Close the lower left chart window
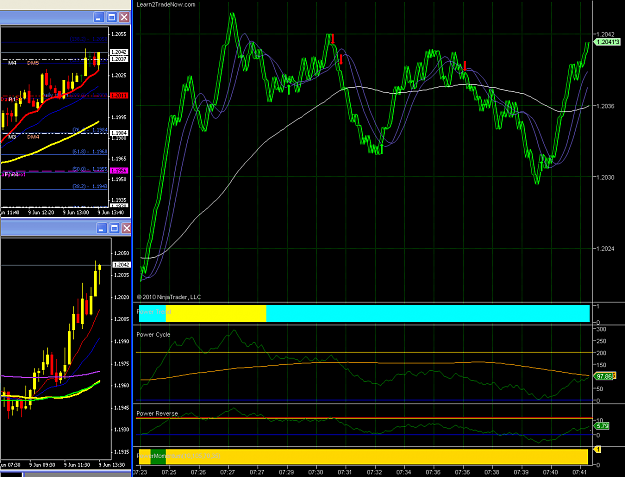The height and width of the screenshot is (477, 625). click(x=126, y=228)
